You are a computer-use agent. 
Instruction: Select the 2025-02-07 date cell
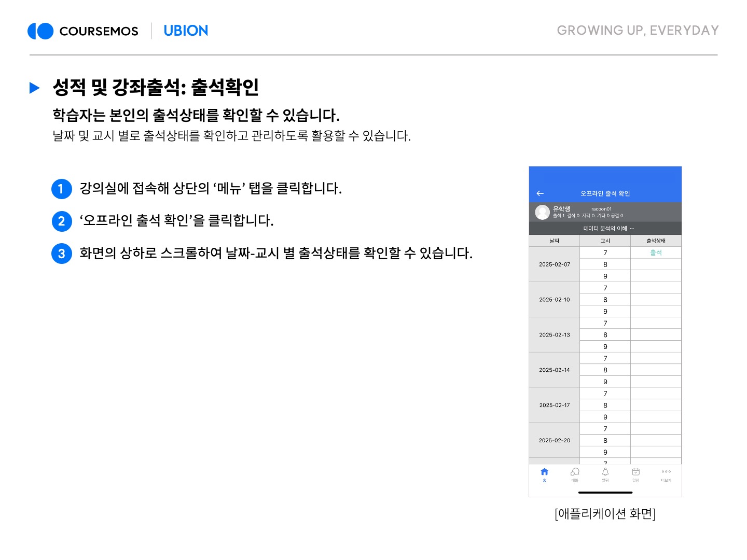coord(554,264)
